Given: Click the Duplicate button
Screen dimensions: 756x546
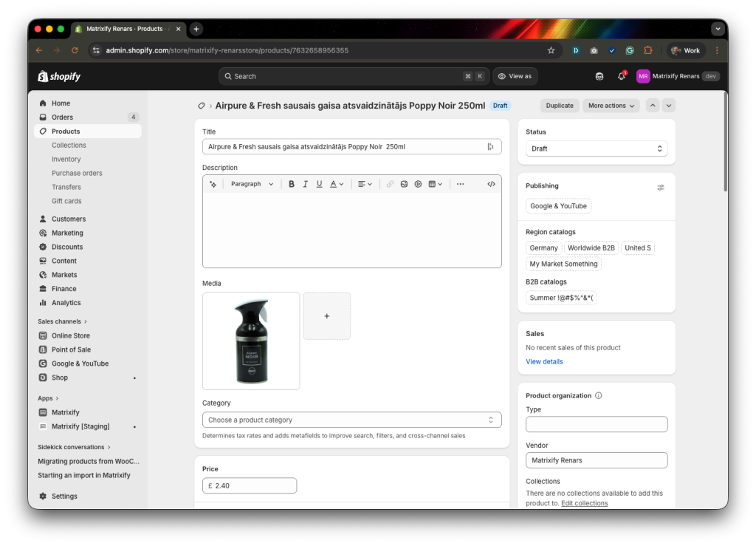Looking at the screenshot, I should pyautogui.click(x=560, y=106).
